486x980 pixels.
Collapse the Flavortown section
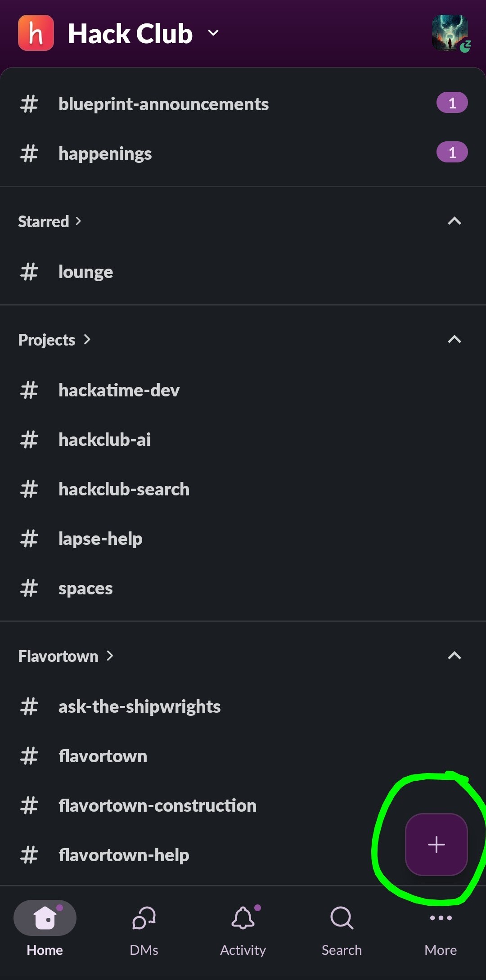click(454, 656)
